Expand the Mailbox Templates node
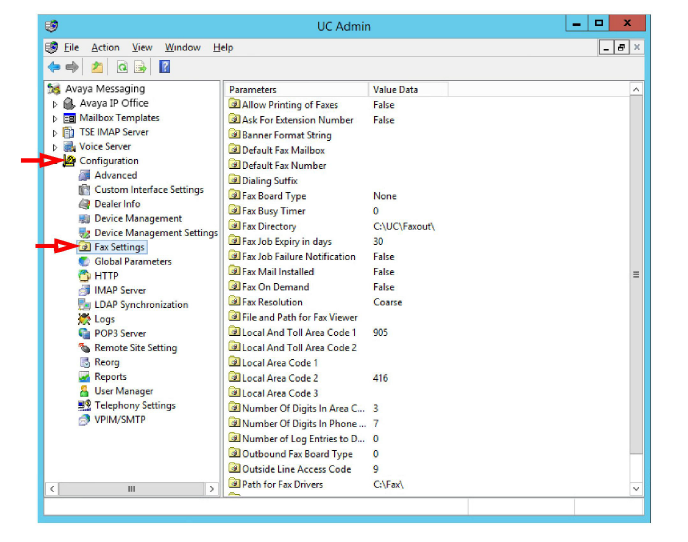688x542 pixels. [55, 118]
